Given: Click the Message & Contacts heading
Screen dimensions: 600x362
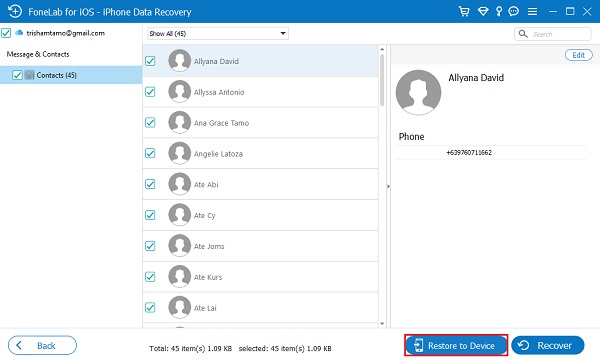Looking at the screenshot, I should coord(38,54).
